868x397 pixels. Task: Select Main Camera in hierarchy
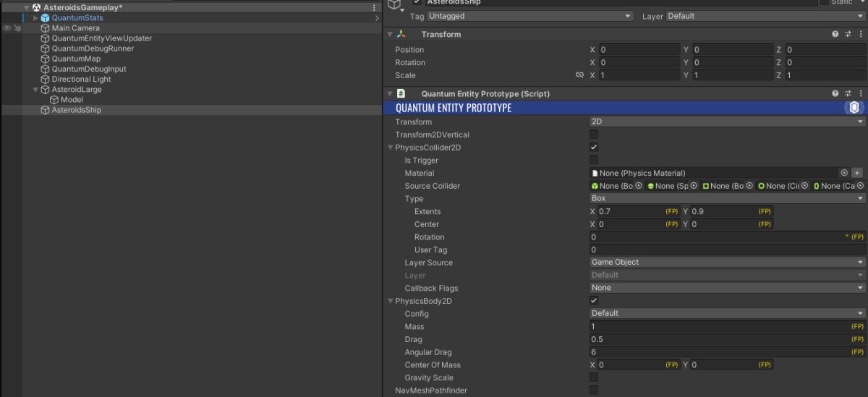click(75, 28)
